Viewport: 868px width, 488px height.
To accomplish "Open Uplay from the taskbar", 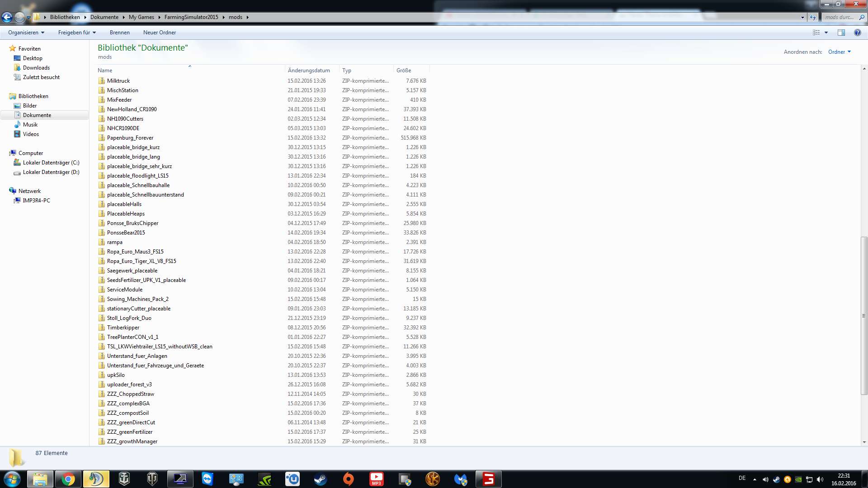I will pyautogui.click(x=292, y=479).
